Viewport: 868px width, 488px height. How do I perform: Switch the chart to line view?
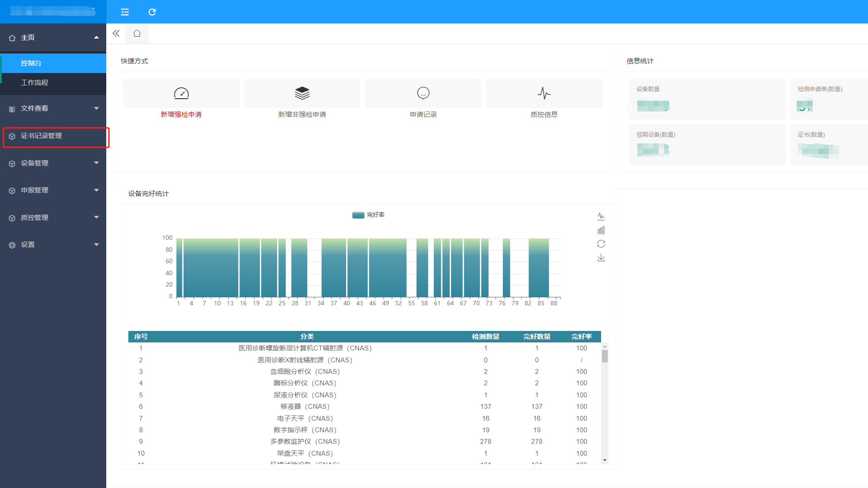click(x=601, y=216)
